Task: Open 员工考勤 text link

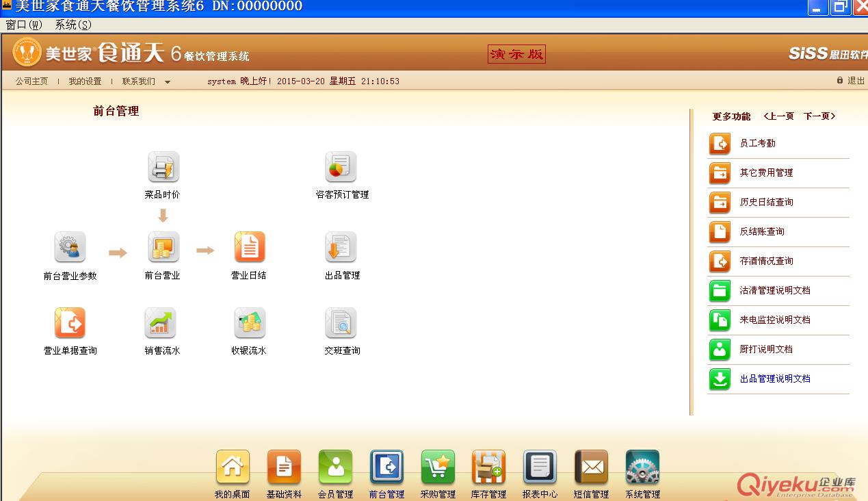Action: [758, 144]
